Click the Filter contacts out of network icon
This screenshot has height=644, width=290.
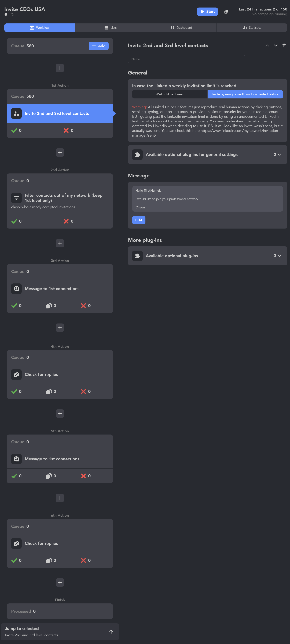(16, 198)
